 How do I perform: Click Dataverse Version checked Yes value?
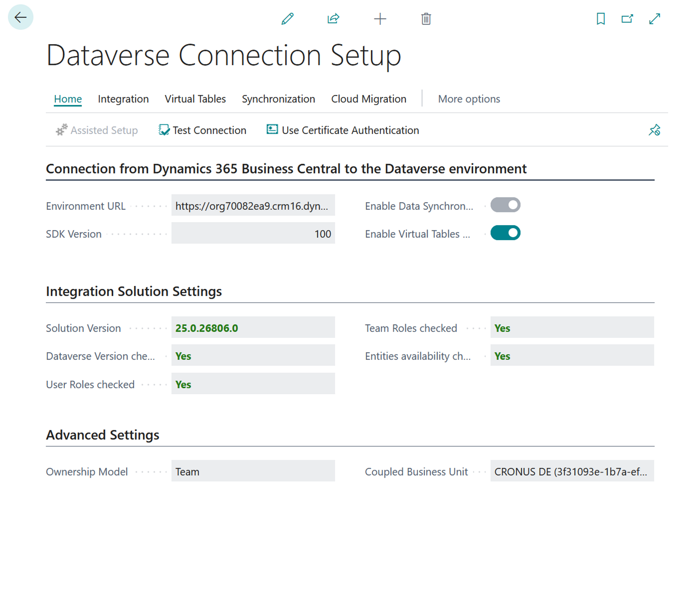tap(183, 356)
